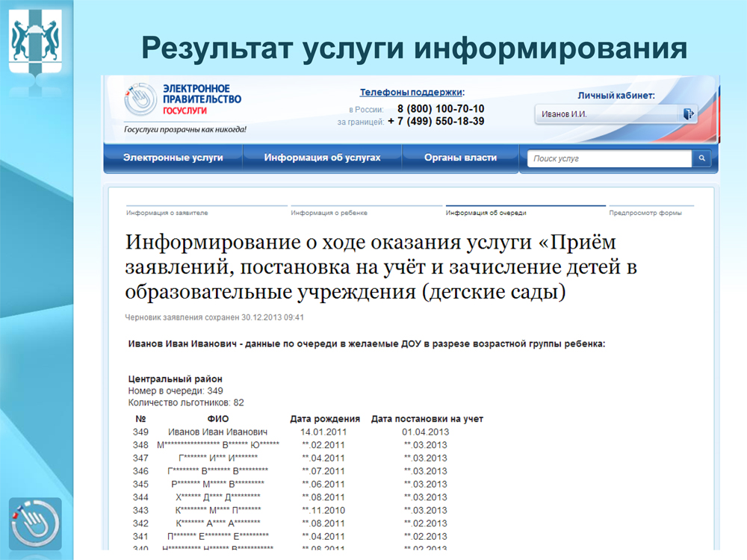Select the Информация об очереди step

pyautogui.click(x=486, y=213)
